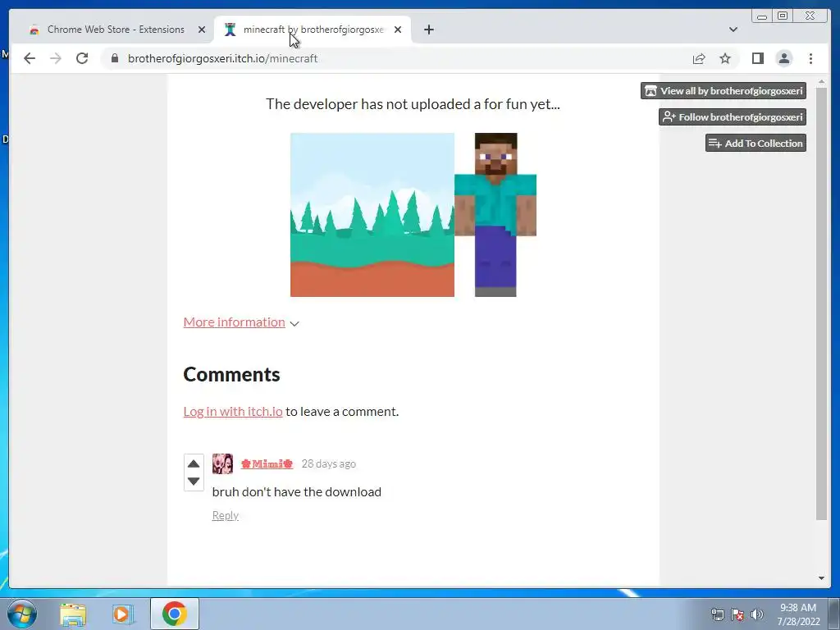Click the address bar URL
Image resolution: width=840 pixels, height=630 pixels.
click(x=222, y=58)
